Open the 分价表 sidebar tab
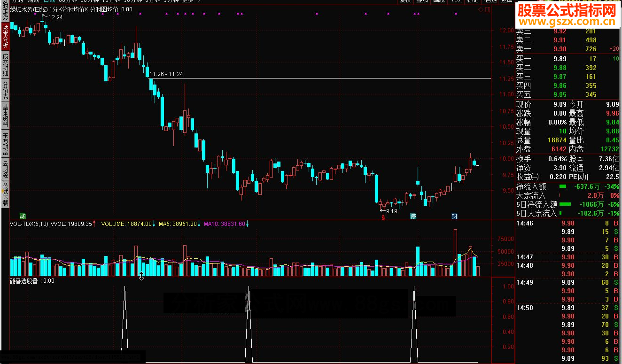 5,89
